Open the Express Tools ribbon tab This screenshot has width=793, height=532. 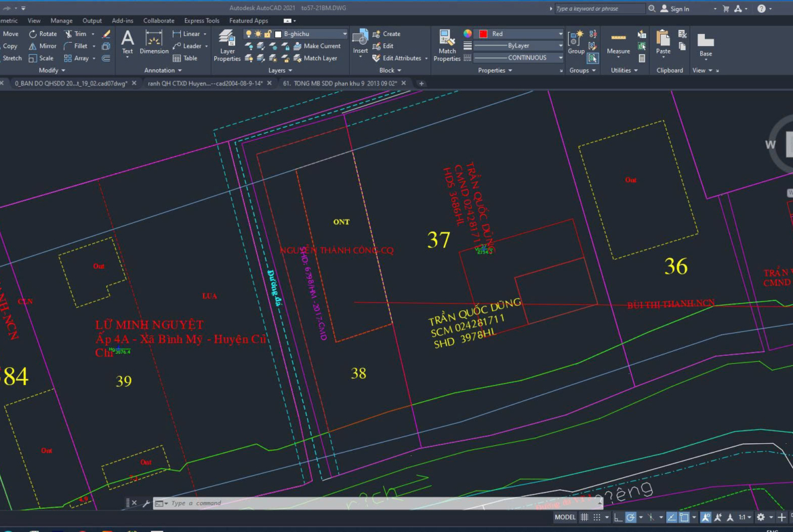[x=201, y=21]
